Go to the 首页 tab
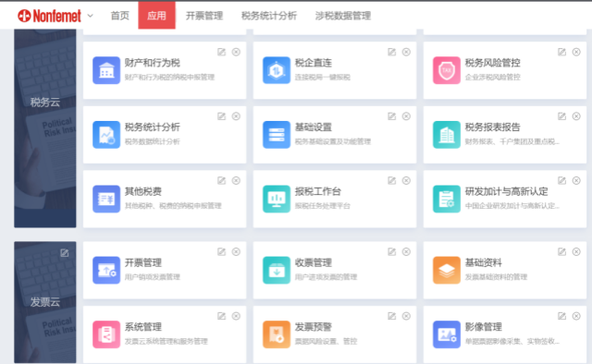The image size is (592, 364). (119, 16)
